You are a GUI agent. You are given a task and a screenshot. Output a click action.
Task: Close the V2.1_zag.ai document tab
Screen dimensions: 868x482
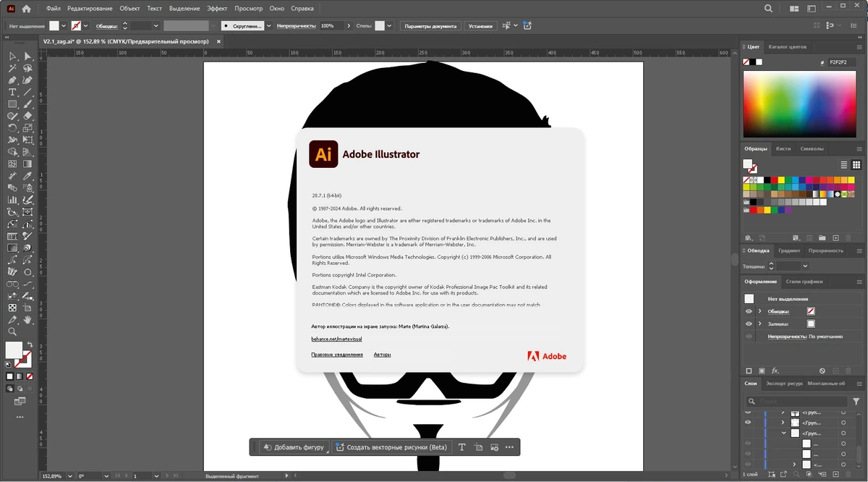tap(219, 41)
